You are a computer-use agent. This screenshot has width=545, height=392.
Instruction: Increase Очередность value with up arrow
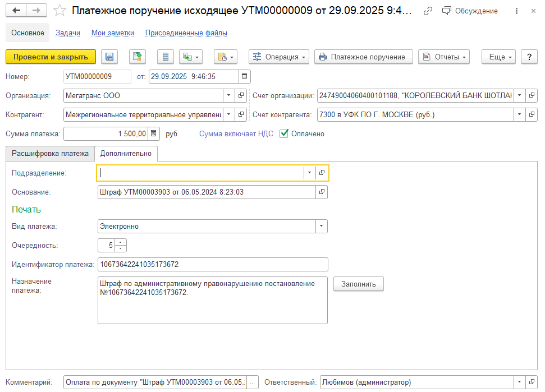pyautogui.click(x=122, y=242)
